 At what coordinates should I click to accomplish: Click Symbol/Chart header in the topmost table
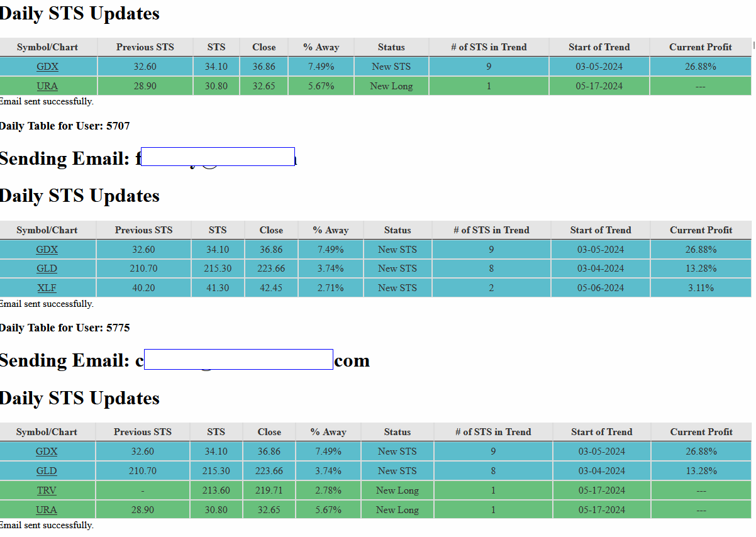48,47
